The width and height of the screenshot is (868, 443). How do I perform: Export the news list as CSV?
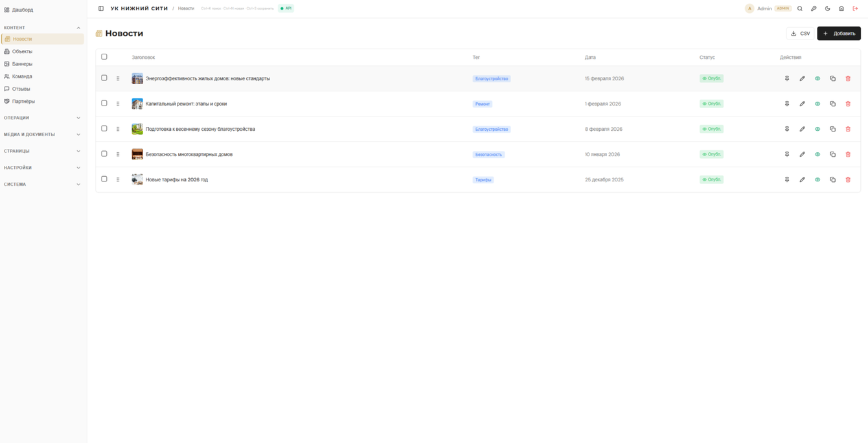(x=800, y=33)
